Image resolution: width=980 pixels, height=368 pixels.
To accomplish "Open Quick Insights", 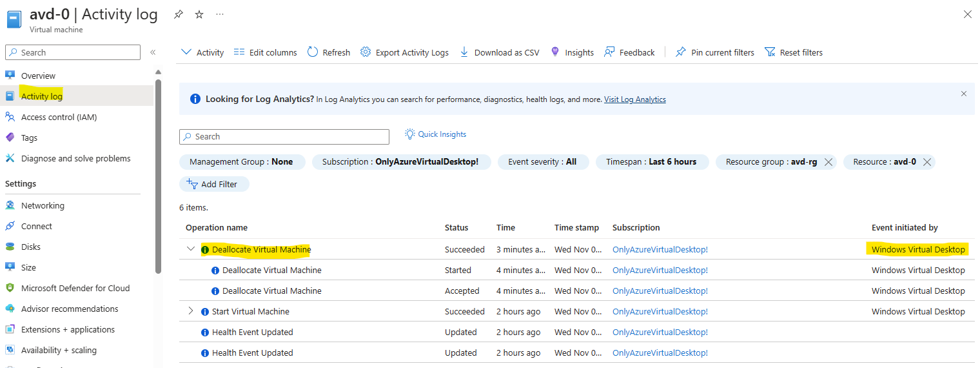I will point(435,134).
